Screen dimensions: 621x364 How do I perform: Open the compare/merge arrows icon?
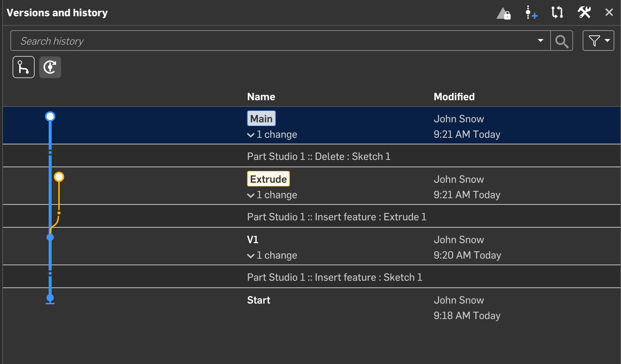(x=557, y=13)
